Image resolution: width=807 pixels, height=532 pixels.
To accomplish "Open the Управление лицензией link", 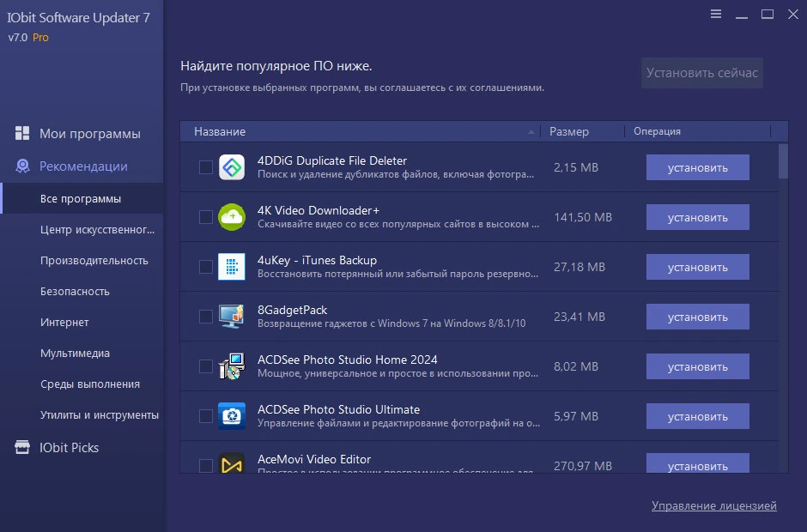I will tap(713, 505).
